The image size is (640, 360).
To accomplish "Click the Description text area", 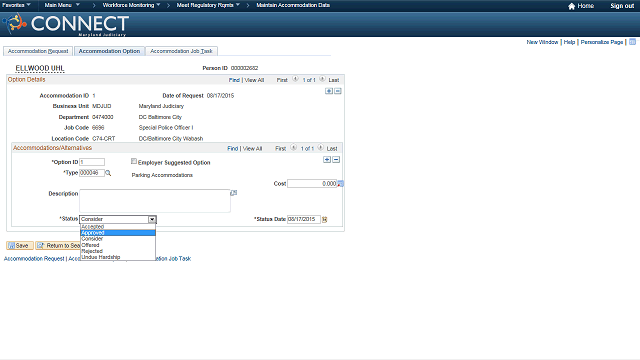I will click(155, 200).
